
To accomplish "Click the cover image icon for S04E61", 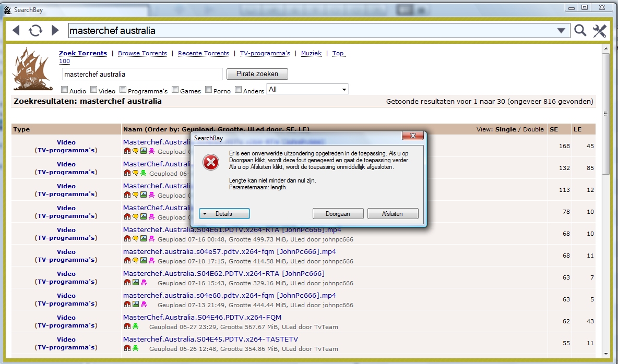I will [x=144, y=239].
